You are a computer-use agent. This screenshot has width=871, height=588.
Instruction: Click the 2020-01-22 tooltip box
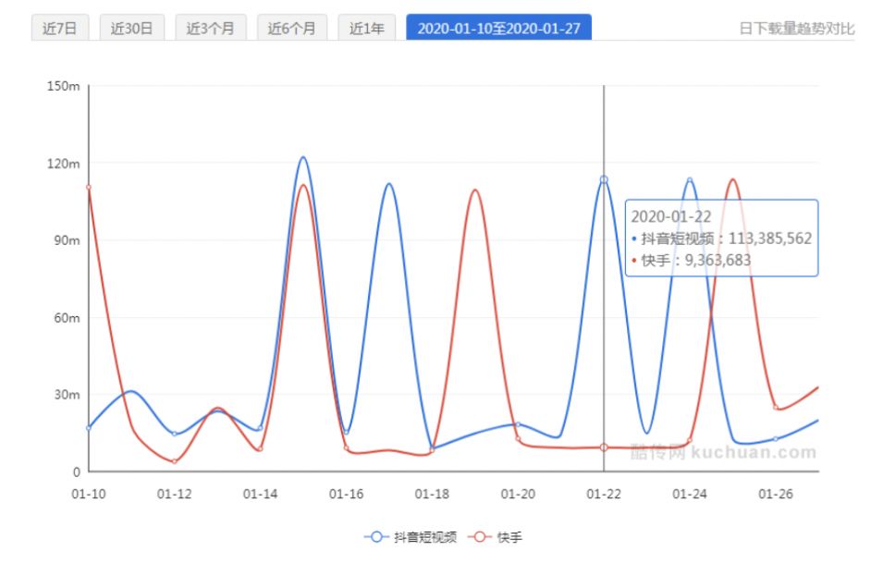pos(722,236)
